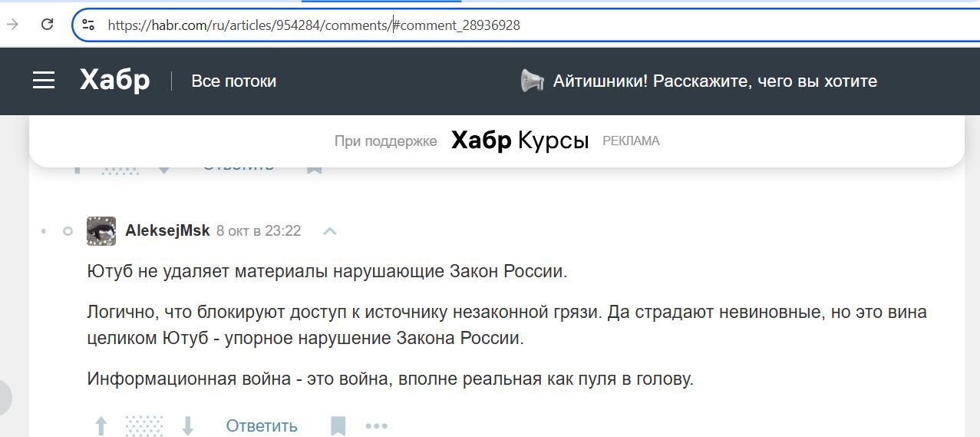Click the up chevron next to comment timestamp
This screenshot has width=980, height=437.
coord(330,231)
